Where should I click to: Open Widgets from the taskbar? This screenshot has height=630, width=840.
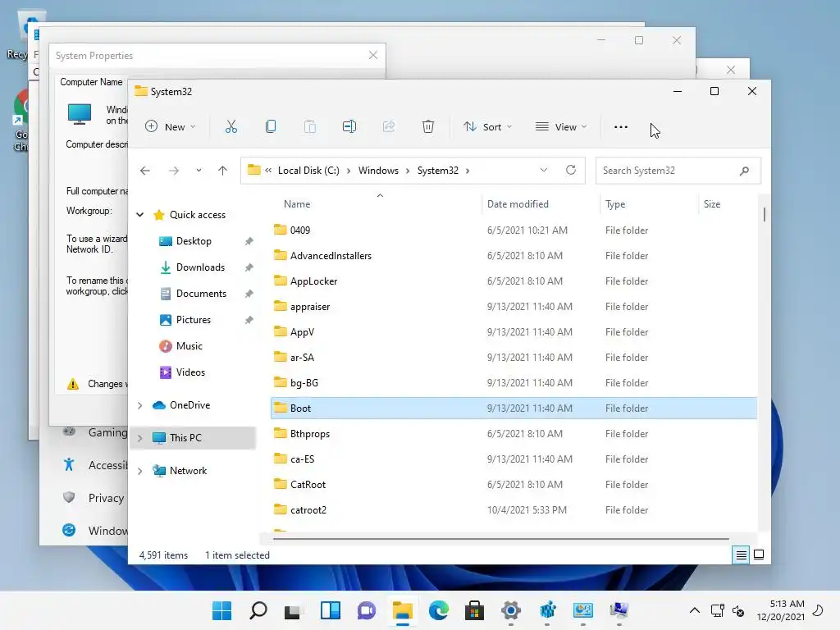click(330, 610)
